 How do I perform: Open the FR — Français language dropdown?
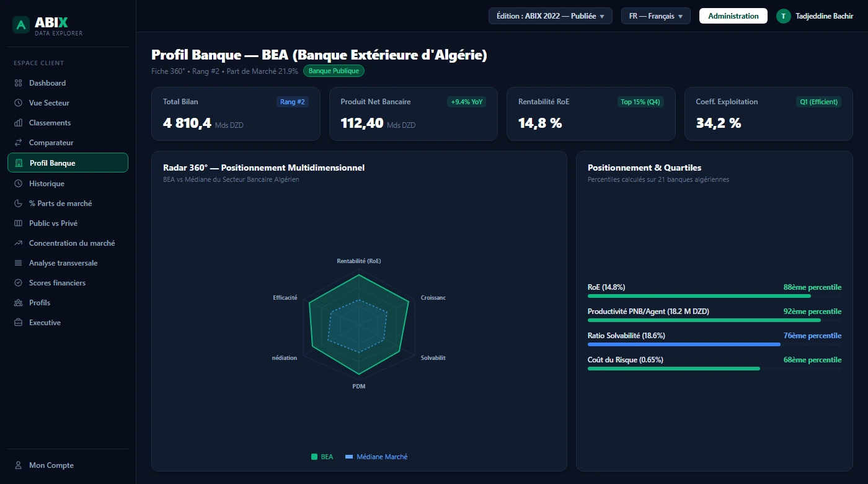coord(656,16)
